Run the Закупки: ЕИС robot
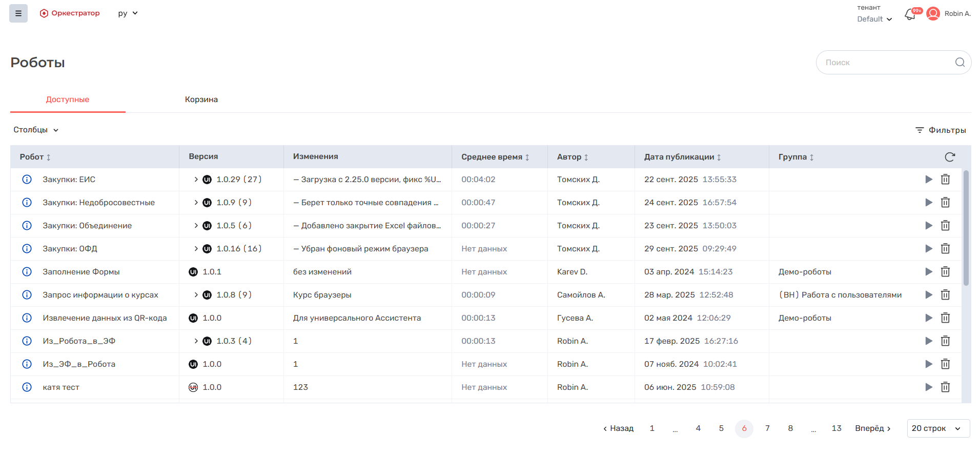The image size is (980, 453). coord(928,180)
